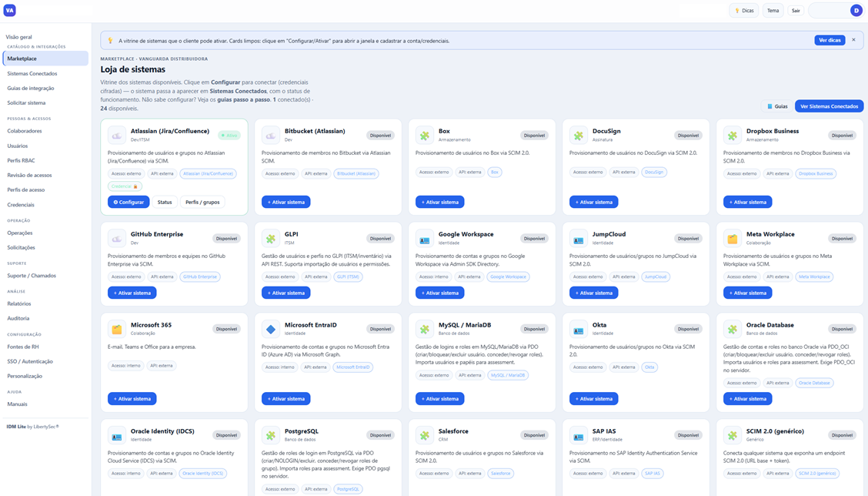Image resolution: width=868 pixels, height=496 pixels.
Task: Click the Tema button
Action: point(773,11)
